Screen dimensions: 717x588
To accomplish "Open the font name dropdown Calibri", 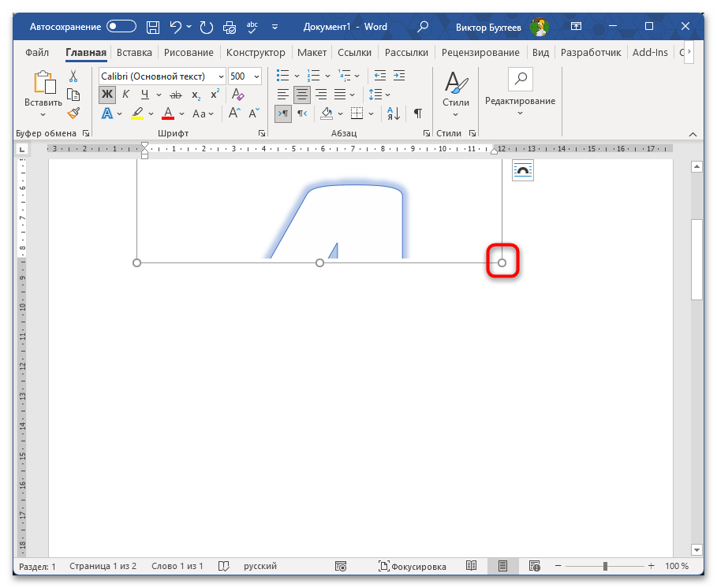I will [220, 76].
